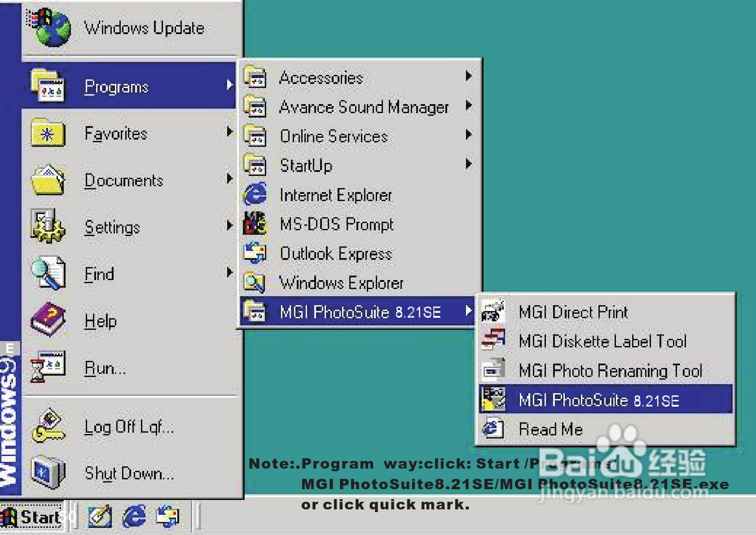Click the Windows Explorer icon
Image resolution: width=756 pixels, height=535 pixels.
255,282
